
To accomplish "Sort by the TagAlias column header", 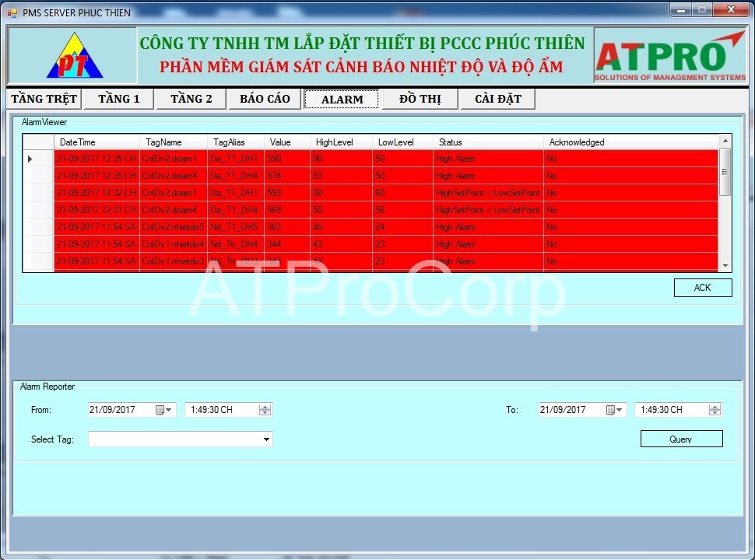I will pyautogui.click(x=236, y=142).
